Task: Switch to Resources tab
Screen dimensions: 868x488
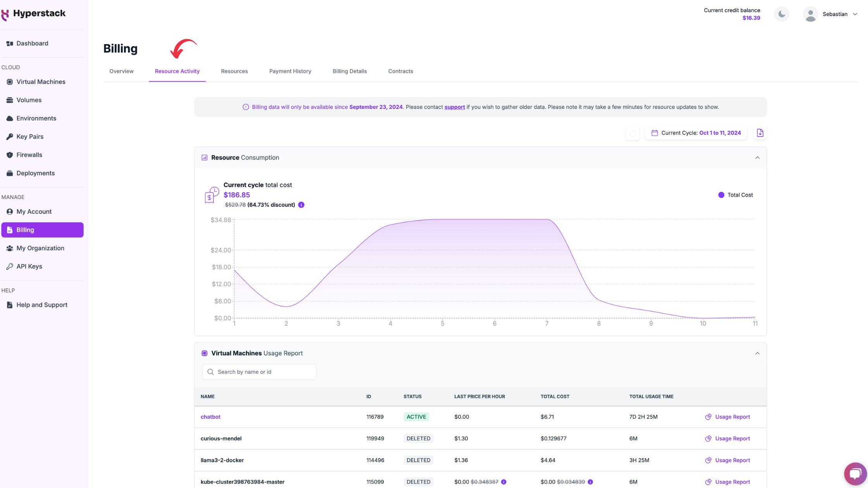Action: 234,71
